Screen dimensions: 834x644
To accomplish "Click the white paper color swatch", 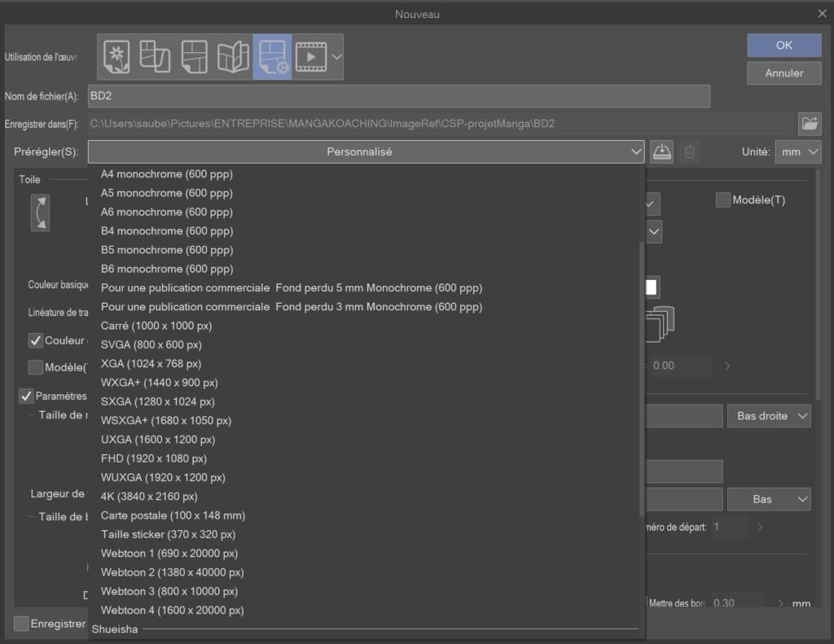I will [x=652, y=287].
